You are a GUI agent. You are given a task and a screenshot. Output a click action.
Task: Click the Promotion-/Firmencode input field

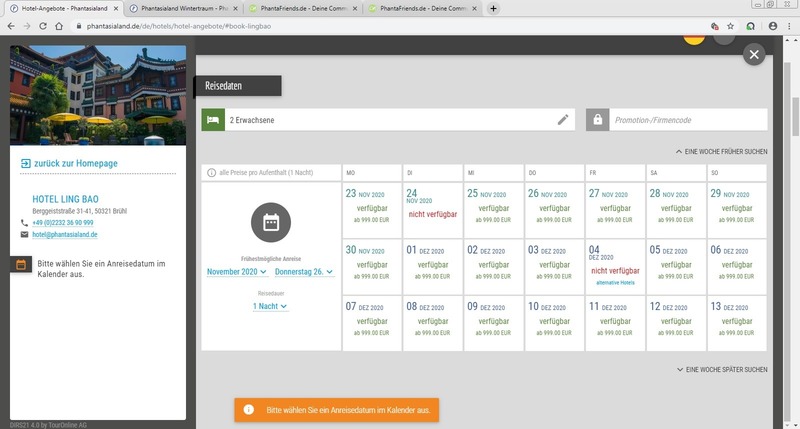(x=687, y=120)
